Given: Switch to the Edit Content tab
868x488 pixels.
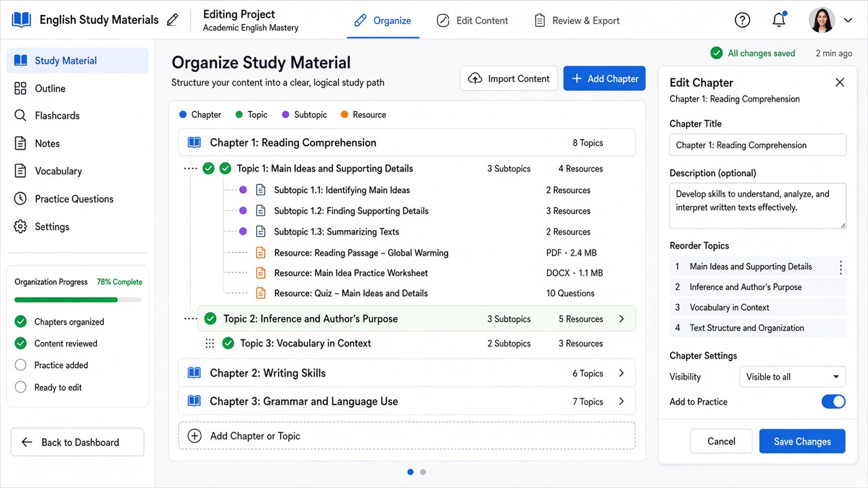Looking at the screenshot, I should 473,20.
